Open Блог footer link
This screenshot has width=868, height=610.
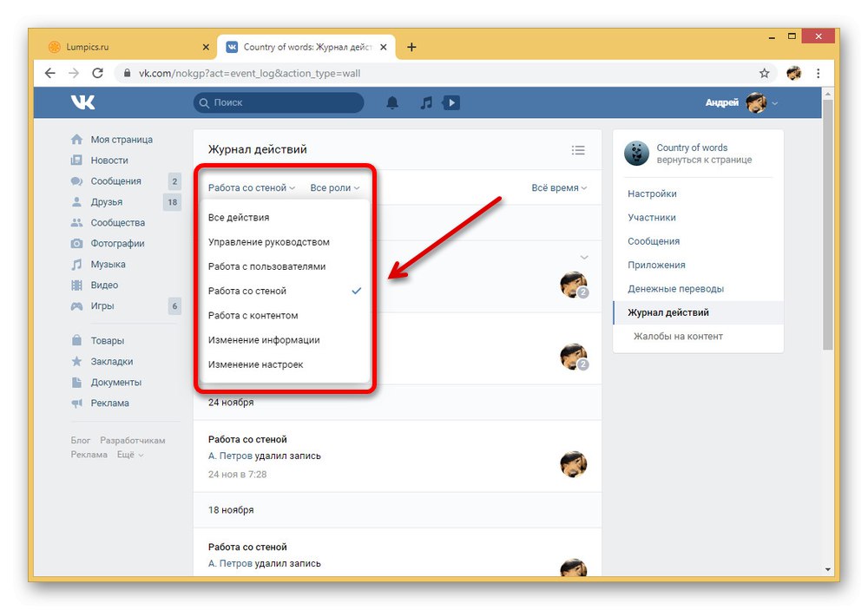[80, 441]
